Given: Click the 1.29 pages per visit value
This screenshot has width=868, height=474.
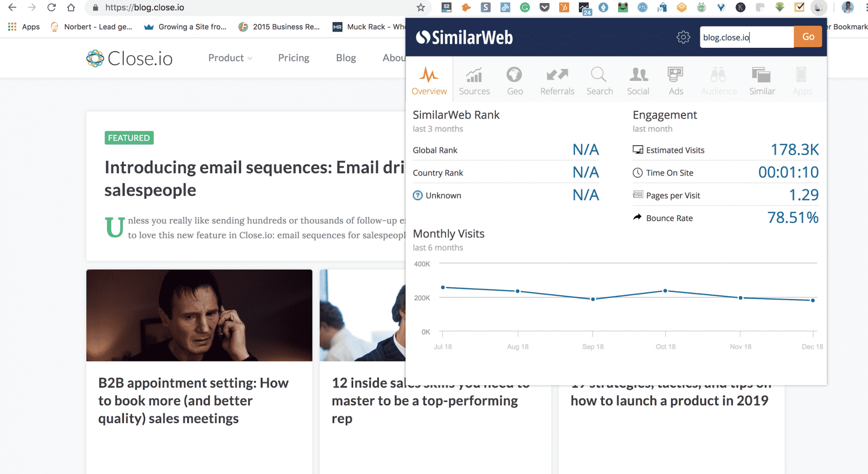Looking at the screenshot, I should (x=804, y=195).
